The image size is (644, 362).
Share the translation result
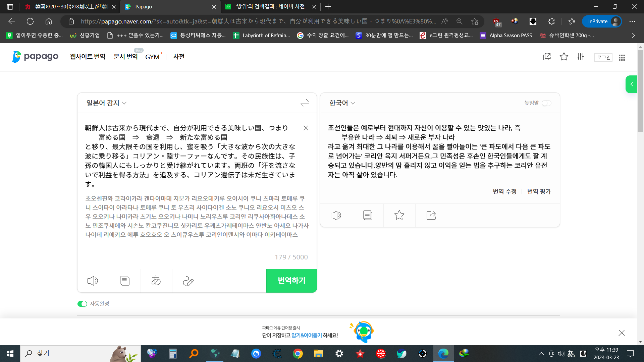coord(431,215)
